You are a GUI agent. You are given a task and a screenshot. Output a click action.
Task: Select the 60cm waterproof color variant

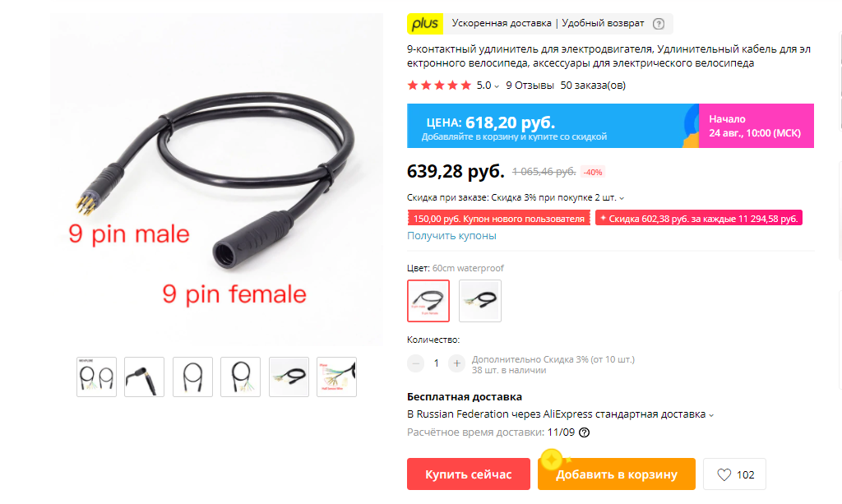click(428, 301)
